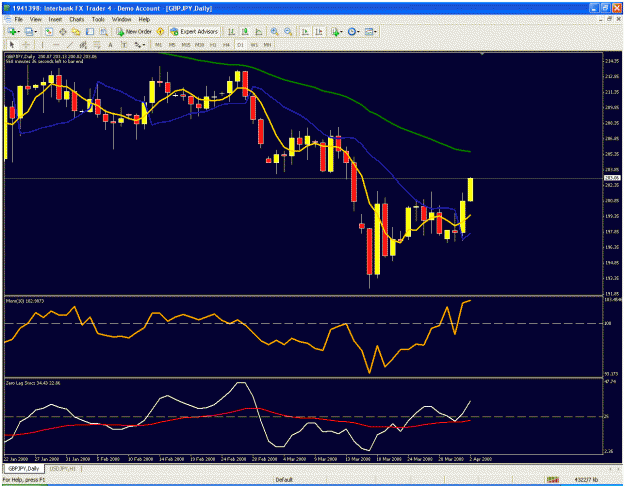The height and width of the screenshot is (486, 625).
Task: Click the 13 Mar 2008 date label
Action: click(358, 459)
